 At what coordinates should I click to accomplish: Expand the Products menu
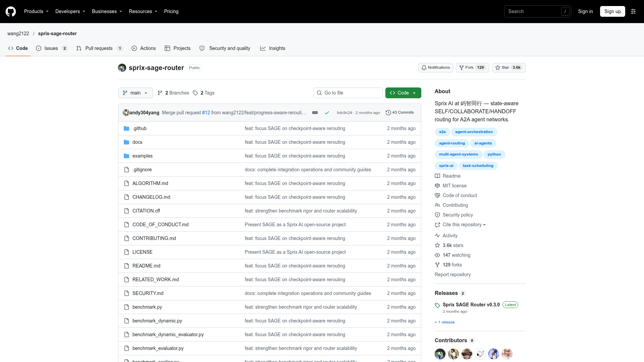[x=36, y=11]
